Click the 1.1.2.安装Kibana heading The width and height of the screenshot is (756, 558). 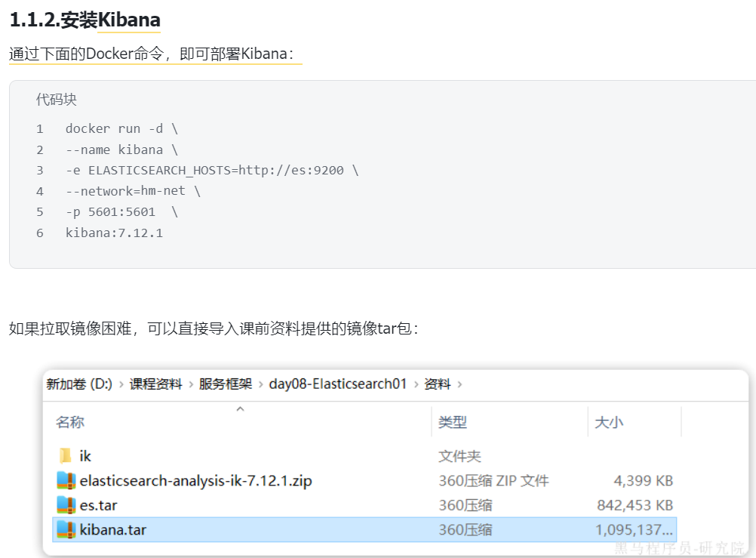click(x=85, y=20)
